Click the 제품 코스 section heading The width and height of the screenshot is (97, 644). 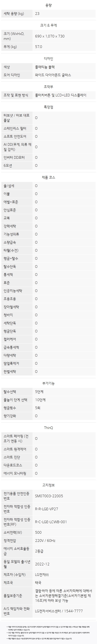coord(48,177)
